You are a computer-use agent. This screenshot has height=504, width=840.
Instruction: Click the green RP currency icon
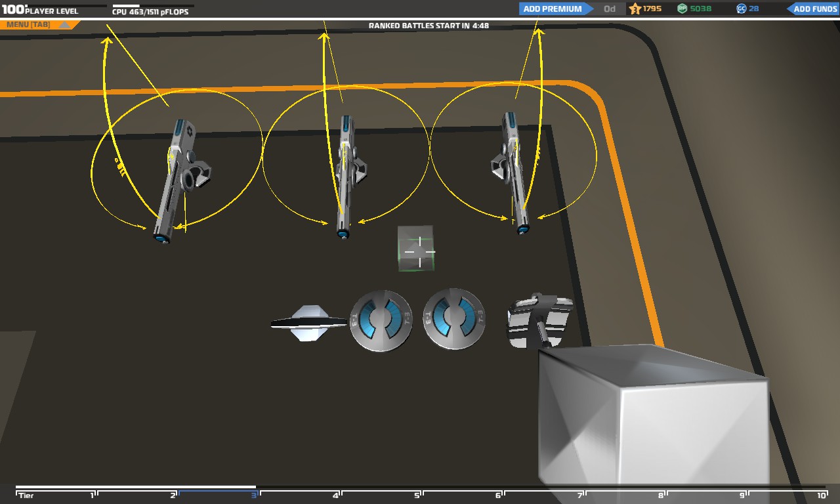pyautogui.click(x=682, y=9)
